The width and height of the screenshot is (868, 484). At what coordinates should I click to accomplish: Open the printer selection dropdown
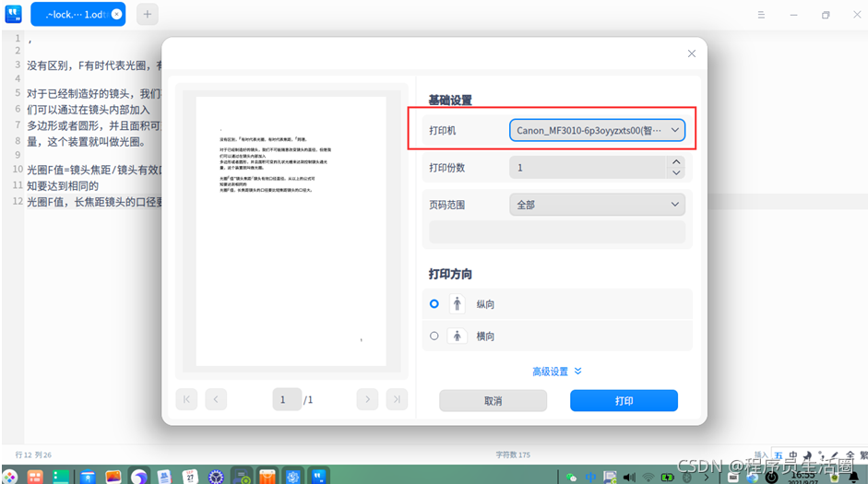(x=597, y=131)
